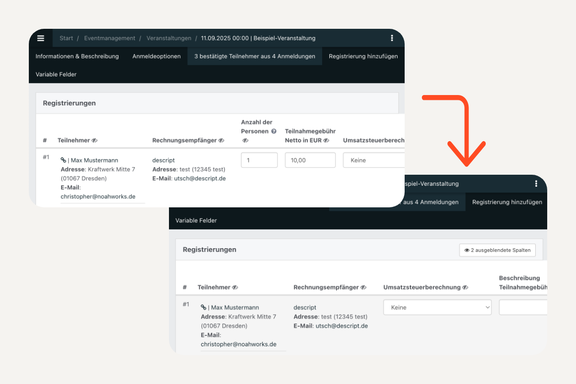Click Anzahl der Personen field showing 1
This screenshot has width=576, height=384.
[259, 160]
